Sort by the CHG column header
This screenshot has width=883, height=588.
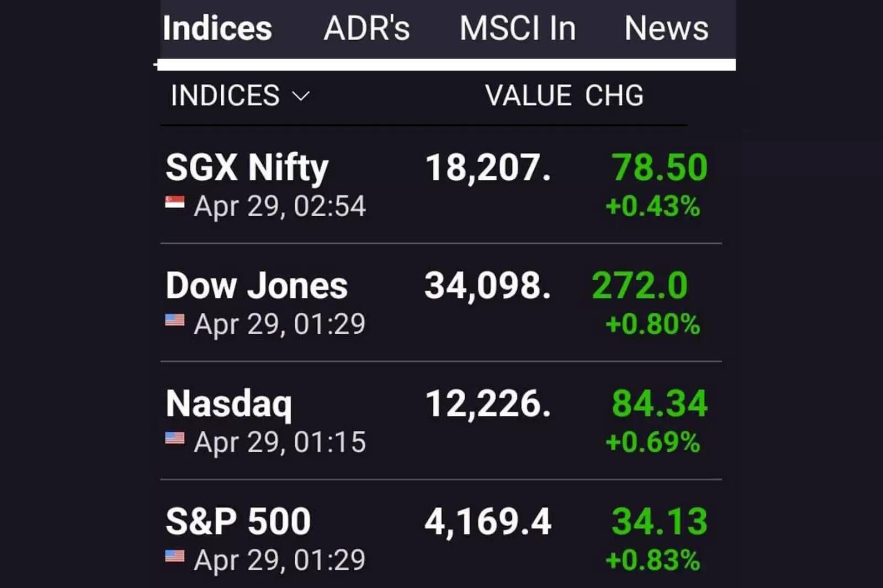[614, 96]
